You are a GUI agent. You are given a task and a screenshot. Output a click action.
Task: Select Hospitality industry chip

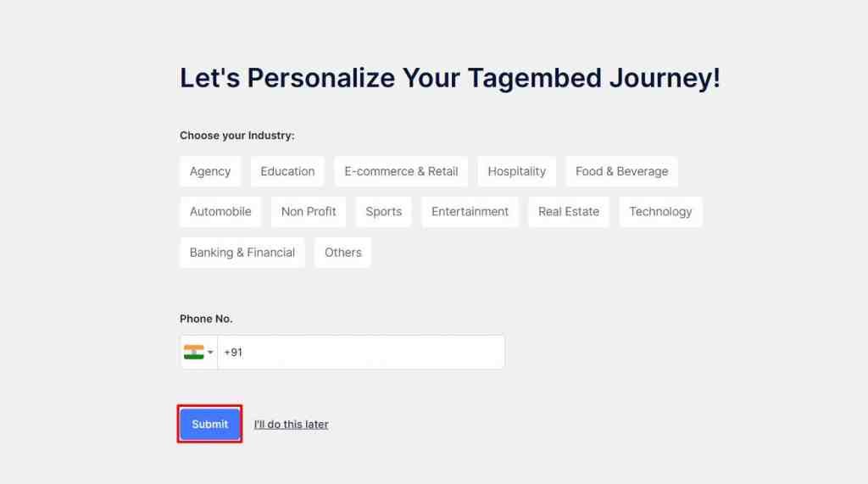[x=516, y=171]
